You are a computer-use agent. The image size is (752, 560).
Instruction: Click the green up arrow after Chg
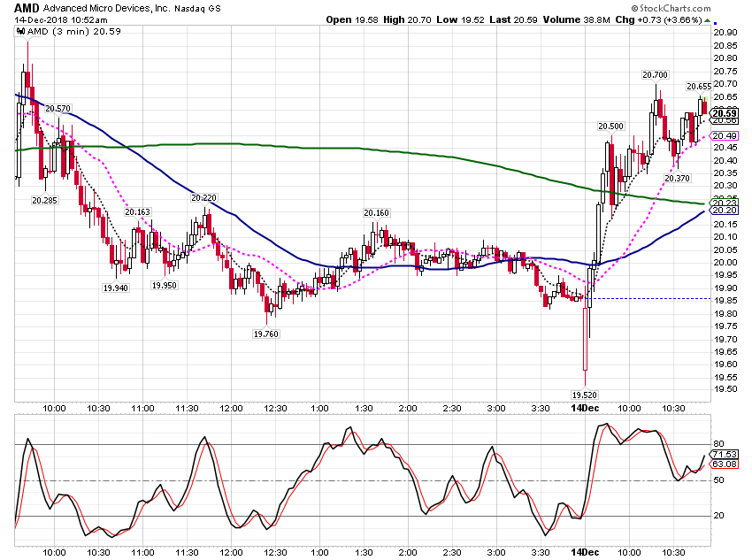tap(707, 20)
